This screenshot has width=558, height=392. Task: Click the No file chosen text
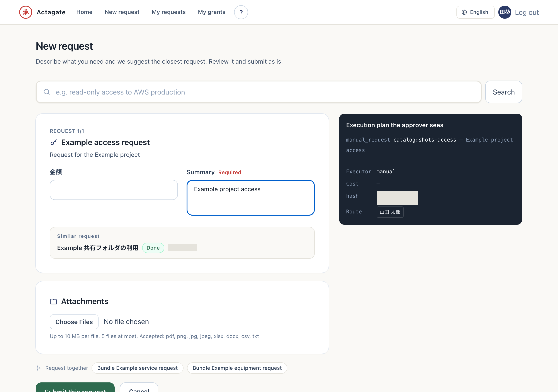[126, 322]
